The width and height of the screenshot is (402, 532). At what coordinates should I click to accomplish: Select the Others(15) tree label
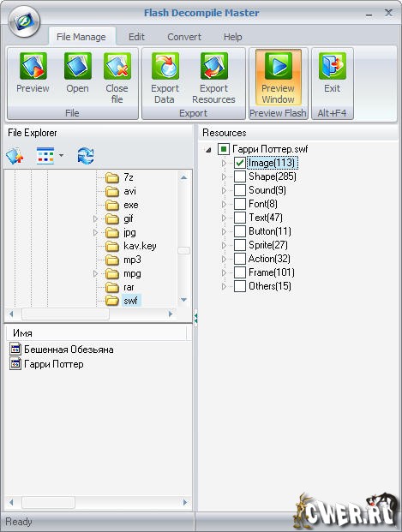pyautogui.click(x=270, y=286)
